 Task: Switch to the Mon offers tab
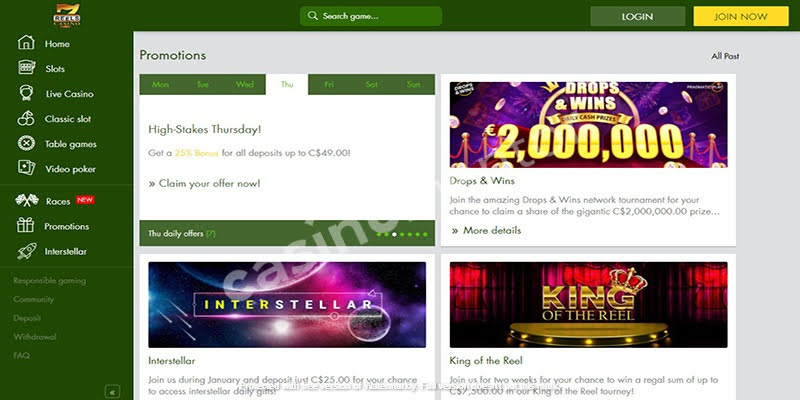(x=160, y=85)
